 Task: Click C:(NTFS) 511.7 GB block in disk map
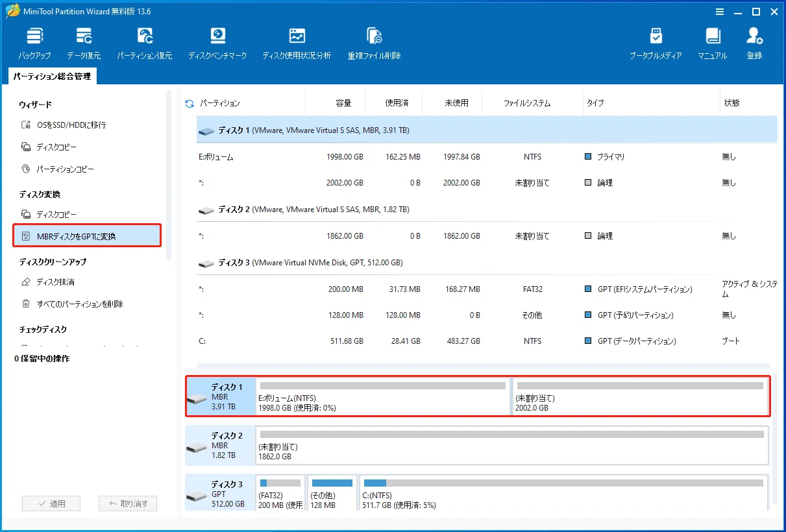pyautogui.click(x=564, y=494)
